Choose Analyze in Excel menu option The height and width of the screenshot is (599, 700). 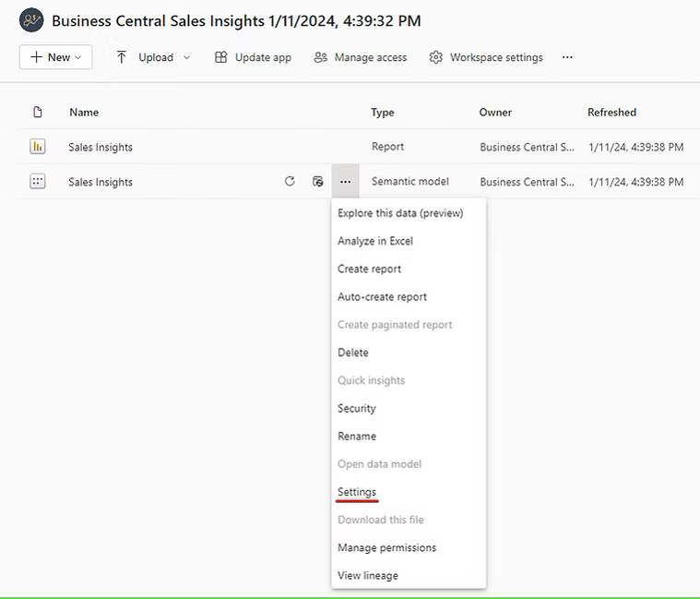pos(375,241)
